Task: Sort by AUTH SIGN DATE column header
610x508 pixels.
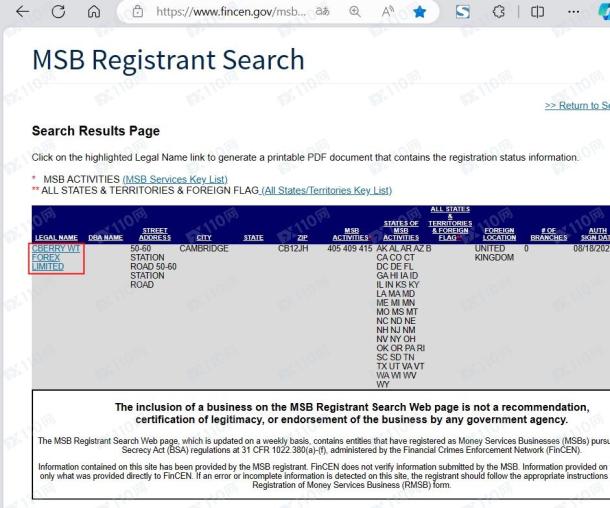Action: tap(596, 234)
